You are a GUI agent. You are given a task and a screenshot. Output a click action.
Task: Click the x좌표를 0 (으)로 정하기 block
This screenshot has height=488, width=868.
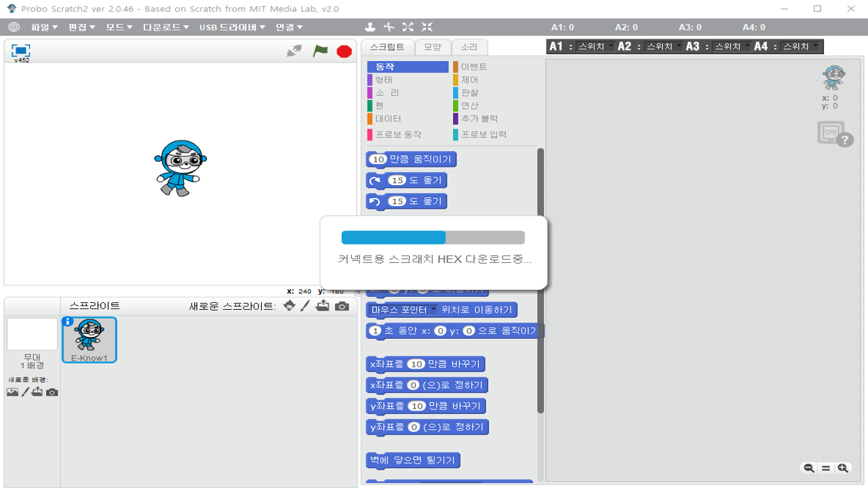(x=427, y=385)
